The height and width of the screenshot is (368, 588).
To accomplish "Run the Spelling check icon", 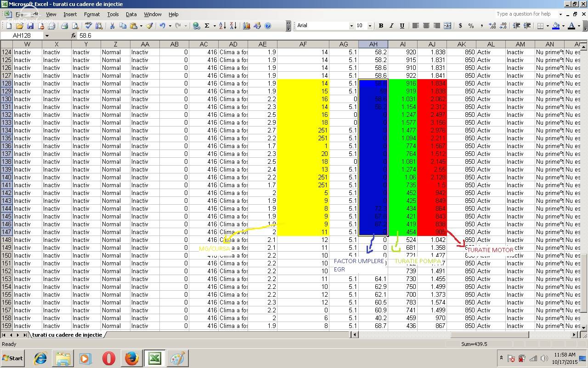I will click(88, 26).
